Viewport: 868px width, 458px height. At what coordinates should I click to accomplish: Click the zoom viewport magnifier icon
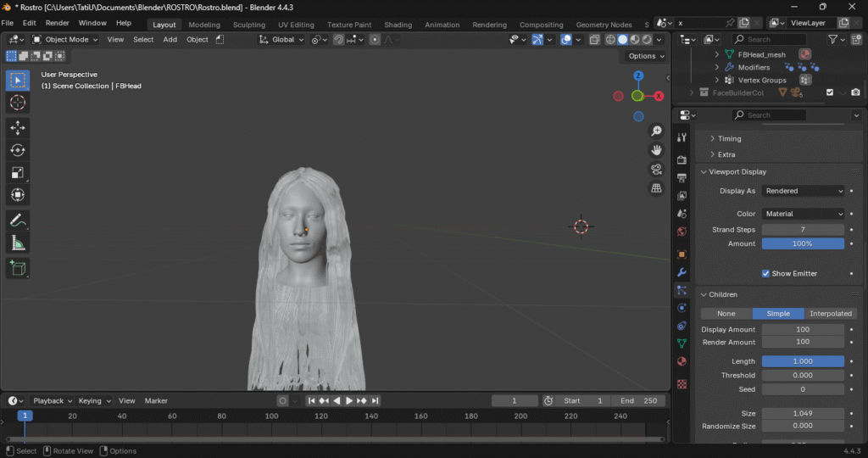tap(656, 131)
